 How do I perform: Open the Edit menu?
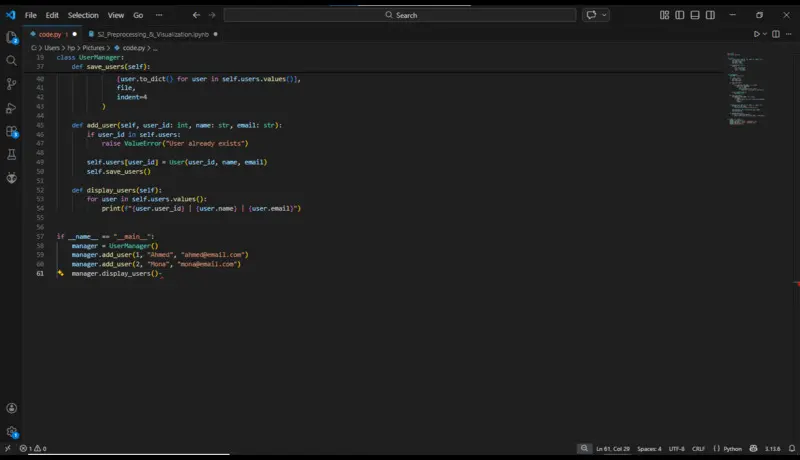52,15
